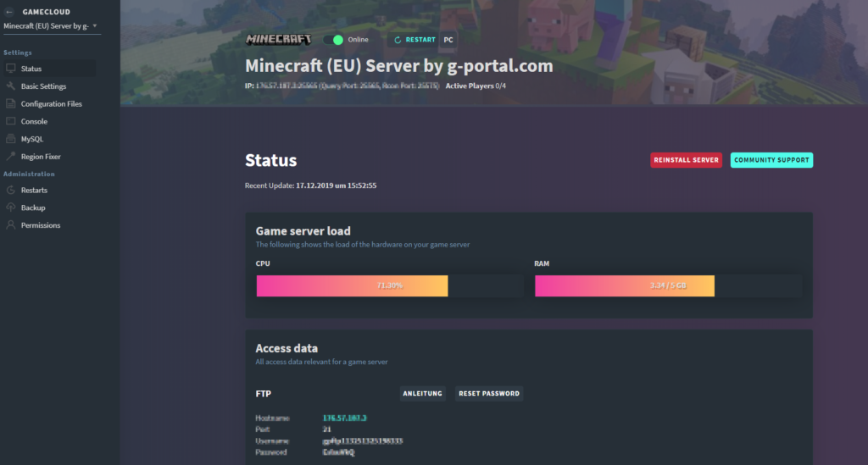Viewport: 868px width, 465px height.
Task: Click the Backup cloud icon
Action: pyautogui.click(x=10, y=208)
